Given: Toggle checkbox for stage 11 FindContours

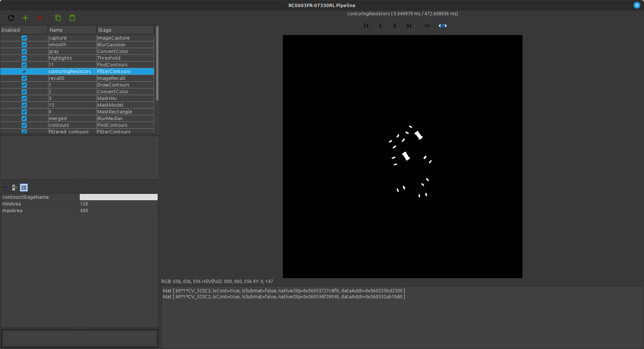Looking at the screenshot, I should click(24, 65).
